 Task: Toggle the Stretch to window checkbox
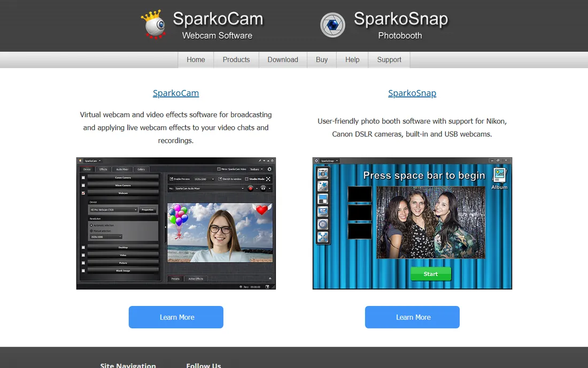(220, 179)
